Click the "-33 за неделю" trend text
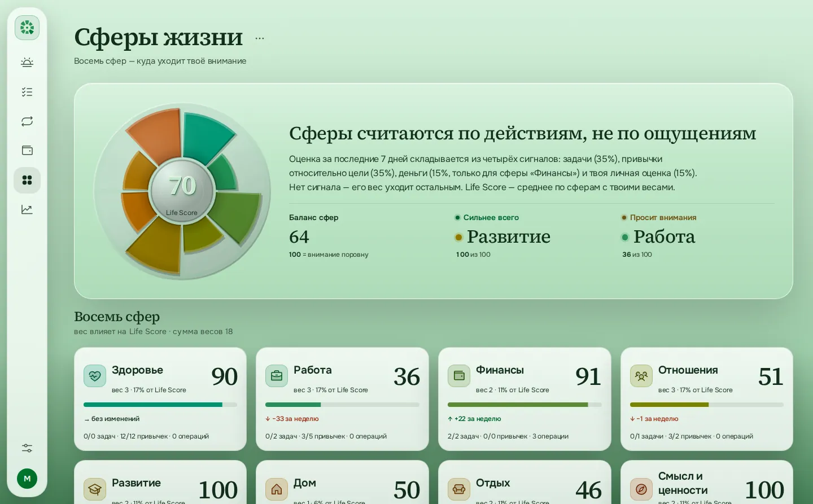 (x=292, y=419)
